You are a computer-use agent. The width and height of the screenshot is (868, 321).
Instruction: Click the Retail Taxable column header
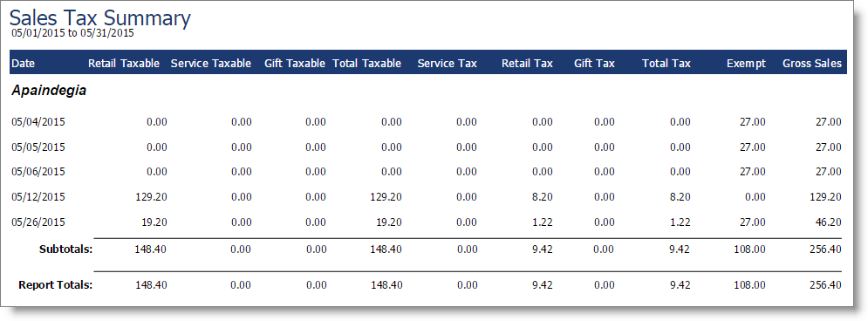pos(124,64)
